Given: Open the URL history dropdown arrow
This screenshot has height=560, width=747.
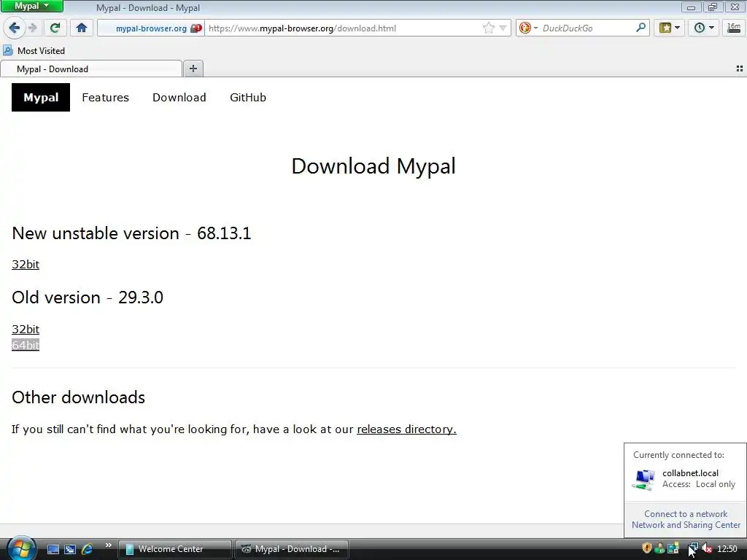Looking at the screenshot, I should 503,28.
